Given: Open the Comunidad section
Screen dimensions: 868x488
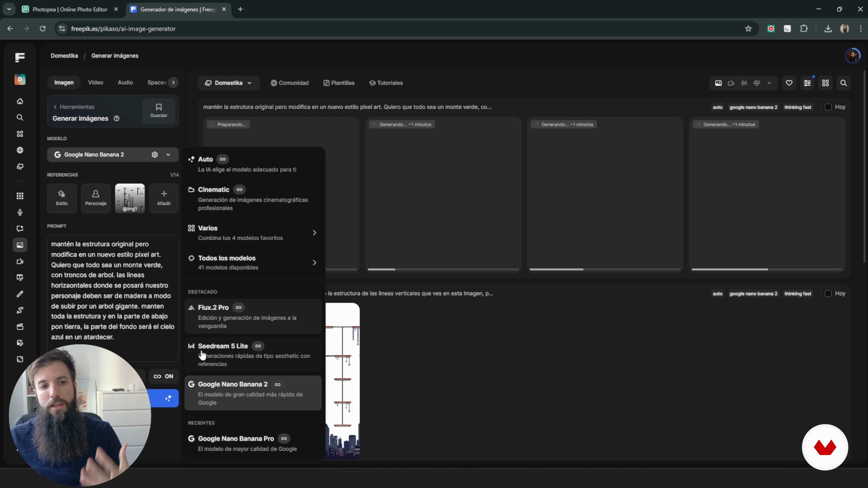Looking at the screenshot, I should pos(289,83).
